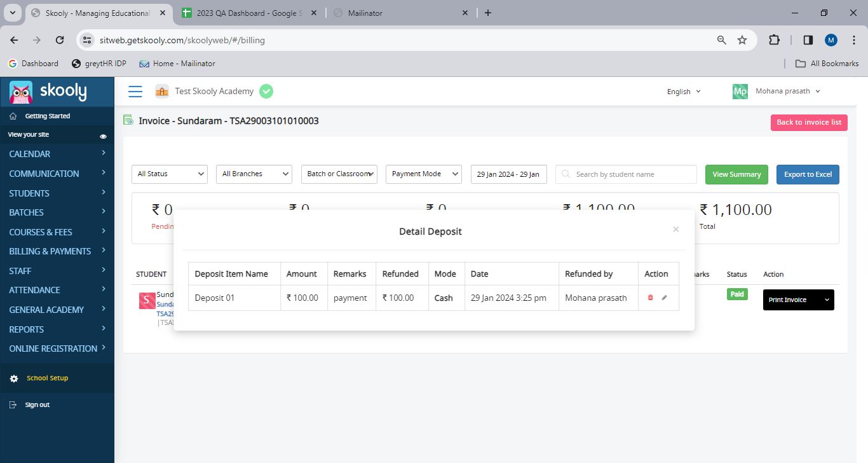This screenshot has width=868, height=463.
Task: Click the zoom magnifier in address bar
Action: click(721, 40)
